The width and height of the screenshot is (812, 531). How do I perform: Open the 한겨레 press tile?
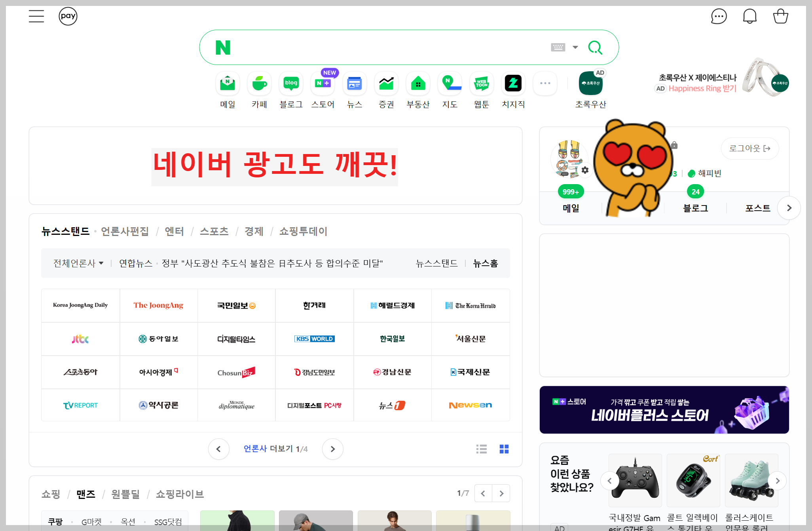pos(315,305)
